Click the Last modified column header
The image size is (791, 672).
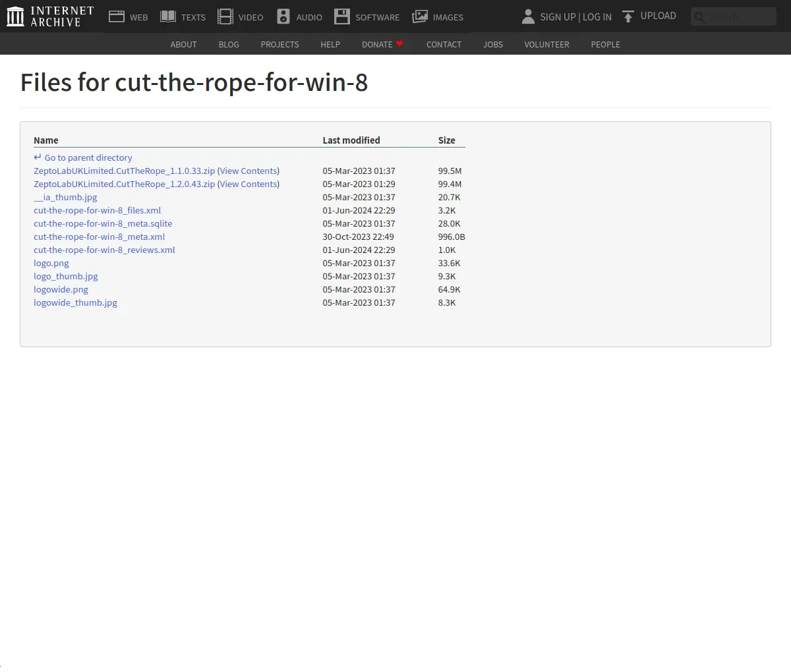[x=351, y=140]
